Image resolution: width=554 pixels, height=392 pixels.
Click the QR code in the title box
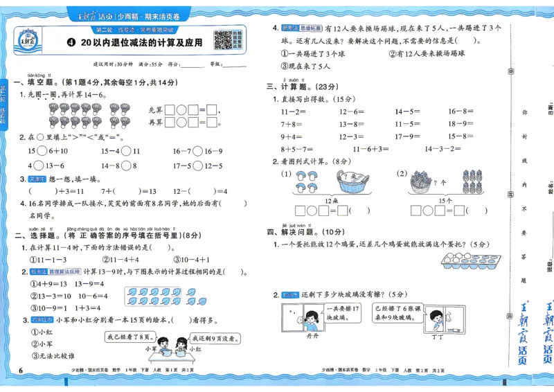click(223, 39)
